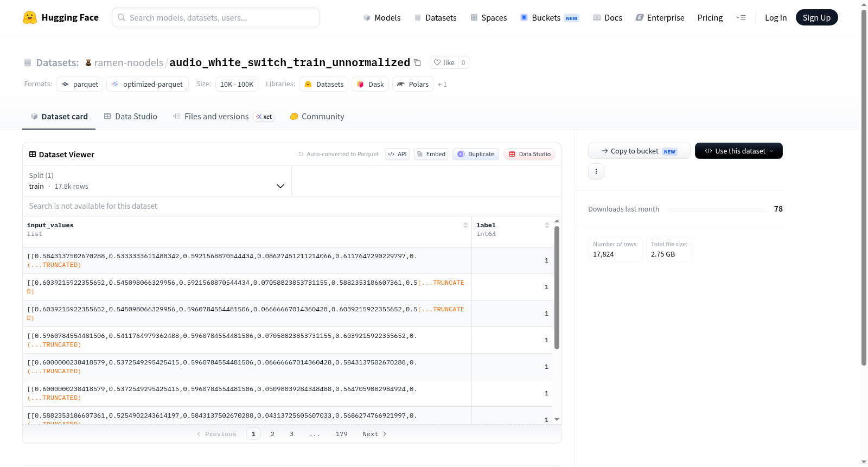Click the Downloads last month value 78

coord(778,209)
